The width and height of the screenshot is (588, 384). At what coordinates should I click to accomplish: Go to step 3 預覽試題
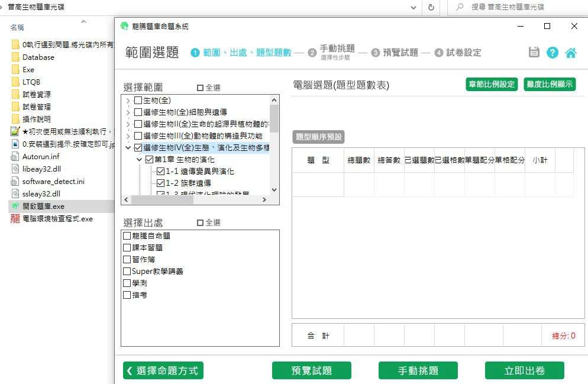395,53
